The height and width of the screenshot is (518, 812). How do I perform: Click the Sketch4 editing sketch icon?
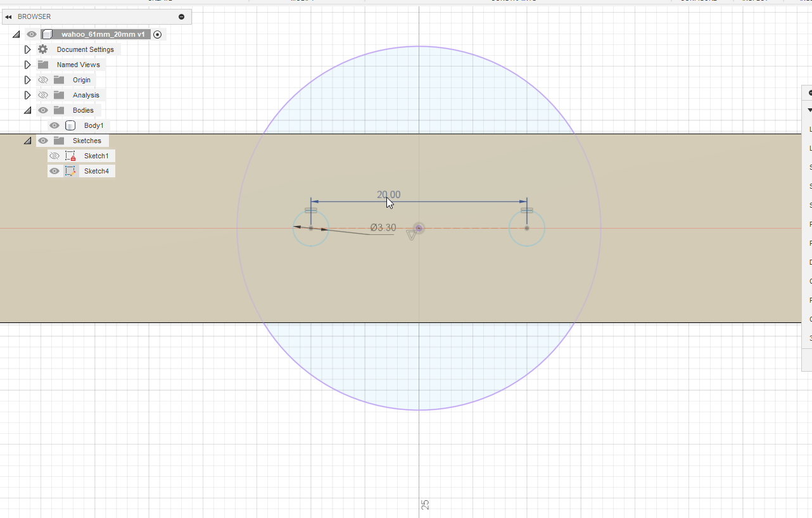pos(70,171)
